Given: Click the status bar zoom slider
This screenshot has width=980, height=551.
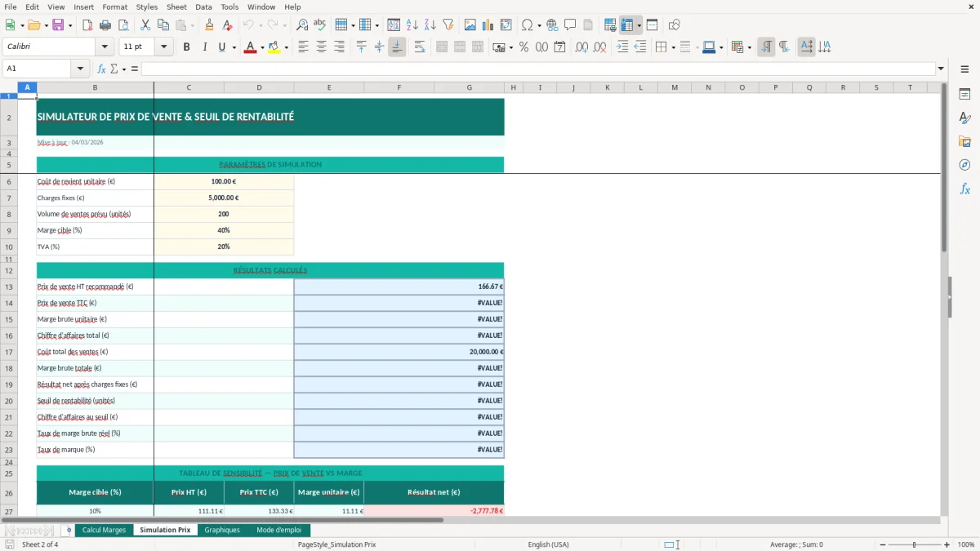Looking at the screenshot, I should coord(914,544).
